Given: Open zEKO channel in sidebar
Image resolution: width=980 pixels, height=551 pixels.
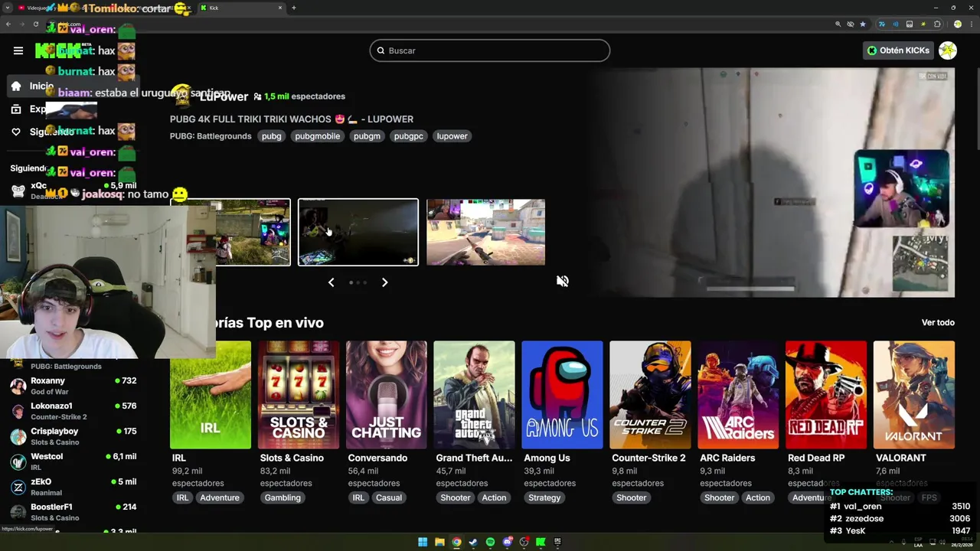Looking at the screenshot, I should click(x=73, y=487).
